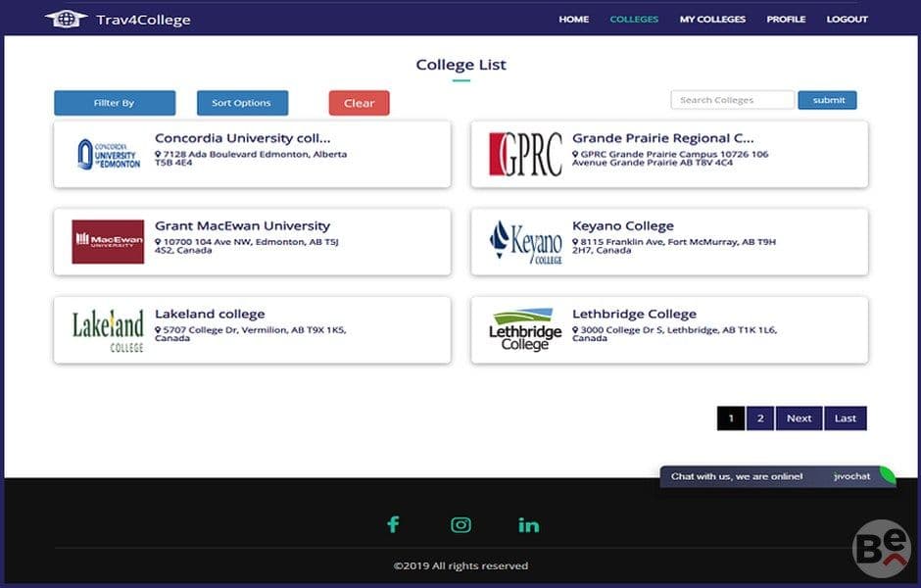Screen dimensions: 921x588
Task: Go to the Home menu item
Action: (574, 20)
